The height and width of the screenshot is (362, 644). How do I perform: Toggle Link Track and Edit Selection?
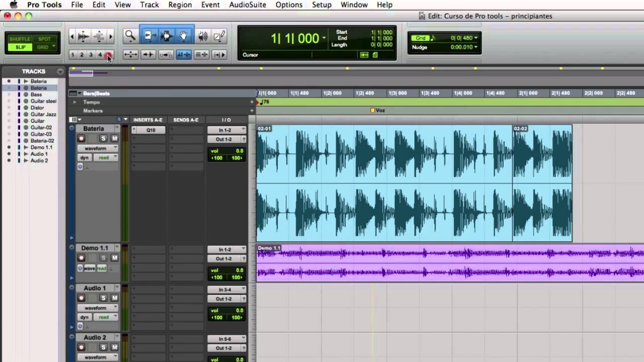(x=201, y=54)
